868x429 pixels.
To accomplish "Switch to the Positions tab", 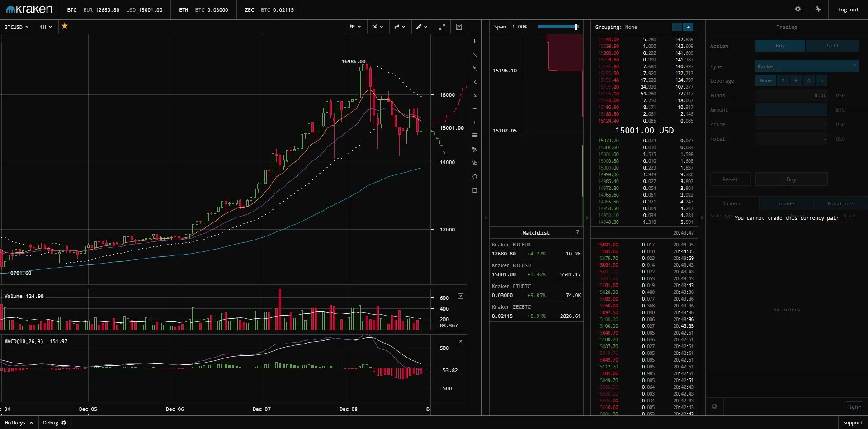I will tap(841, 203).
